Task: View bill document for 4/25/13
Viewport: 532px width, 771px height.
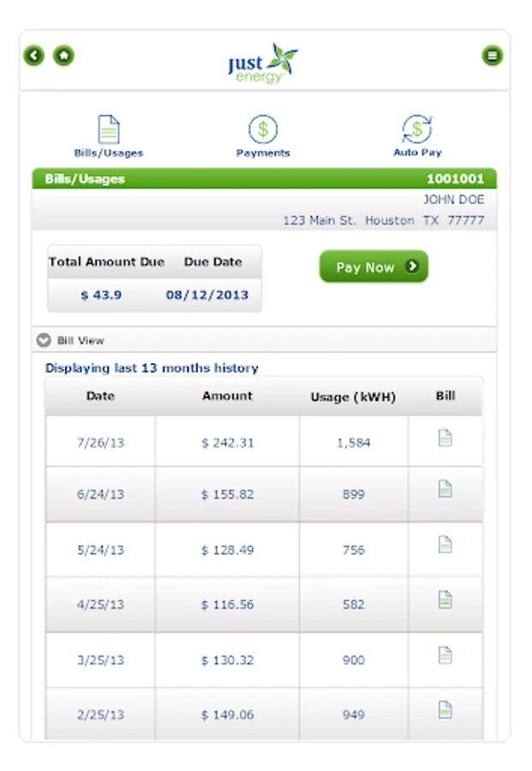Action: [x=445, y=600]
